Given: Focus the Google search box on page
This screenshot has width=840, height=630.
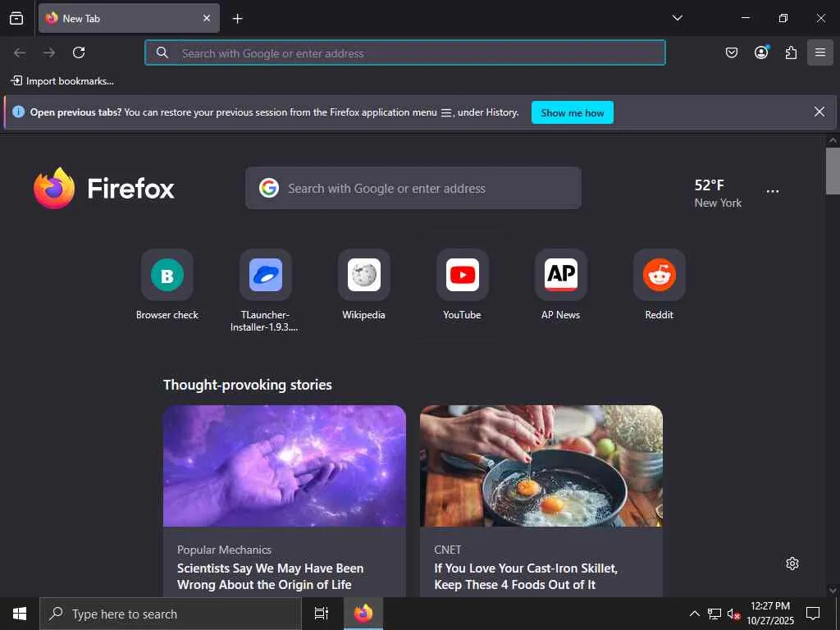Looking at the screenshot, I should point(413,188).
